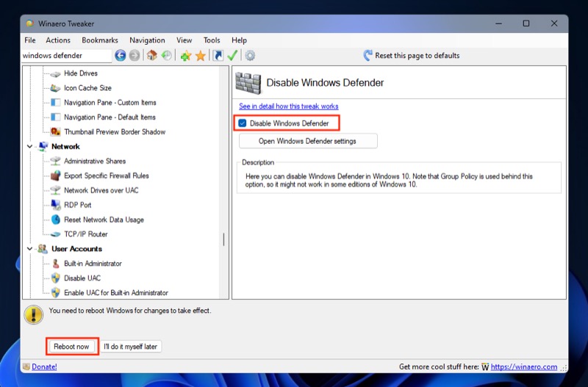Image resolution: width=588 pixels, height=387 pixels.
Task: Collapse the User Accounts tree category
Action: click(x=29, y=249)
